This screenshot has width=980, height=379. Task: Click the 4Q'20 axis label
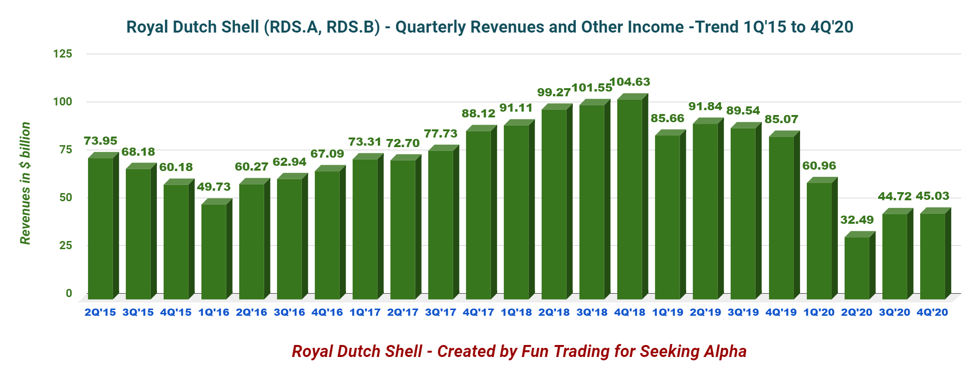point(933,312)
